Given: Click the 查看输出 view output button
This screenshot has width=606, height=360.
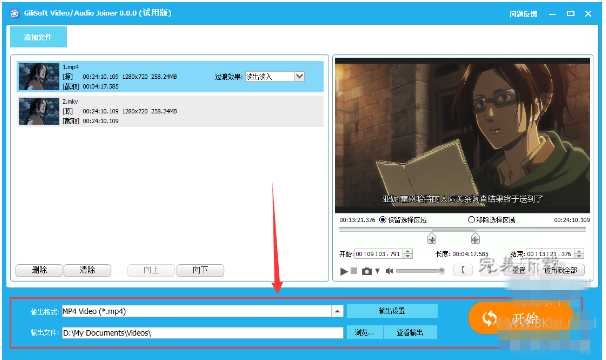Looking at the screenshot, I should [x=410, y=332].
